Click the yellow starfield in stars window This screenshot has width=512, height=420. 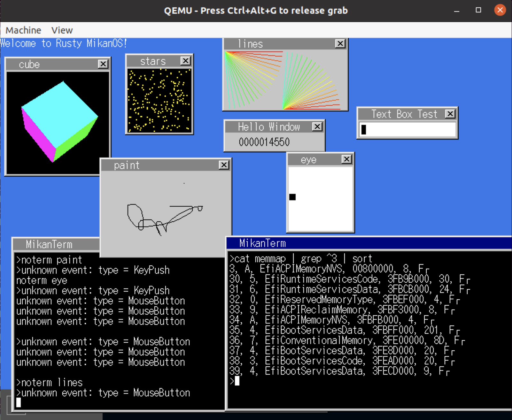coord(159,100)
